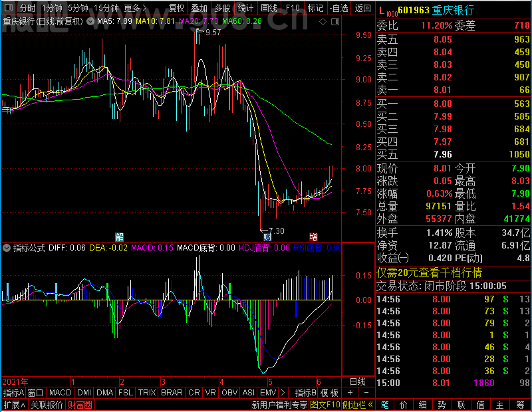Click the minus button beside 模板
The width and height of the screenshot is (532, 412).
pos(366,393)
